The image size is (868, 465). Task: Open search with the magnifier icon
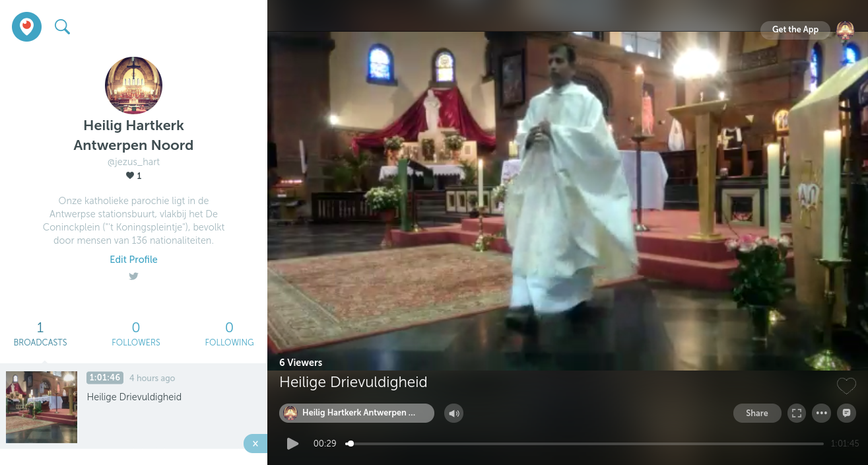[x=62, y=27]
